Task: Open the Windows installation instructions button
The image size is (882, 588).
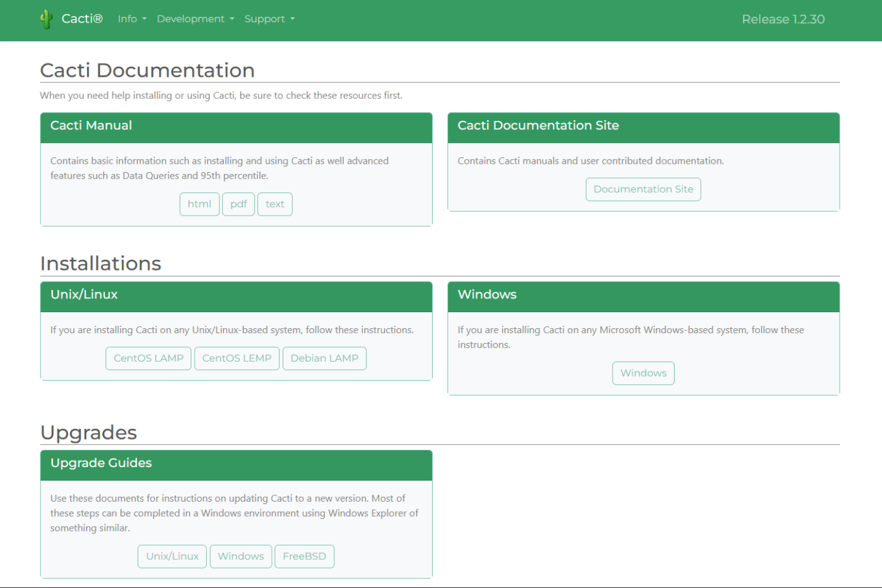Action: tap(643, 373)
